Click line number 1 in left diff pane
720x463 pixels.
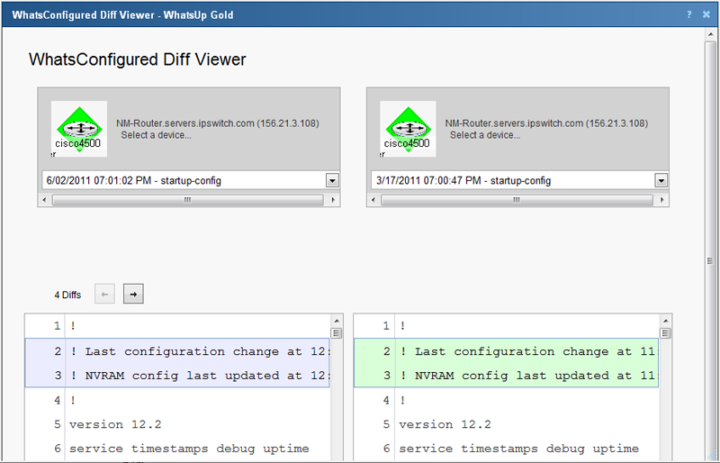coord(57,326)
